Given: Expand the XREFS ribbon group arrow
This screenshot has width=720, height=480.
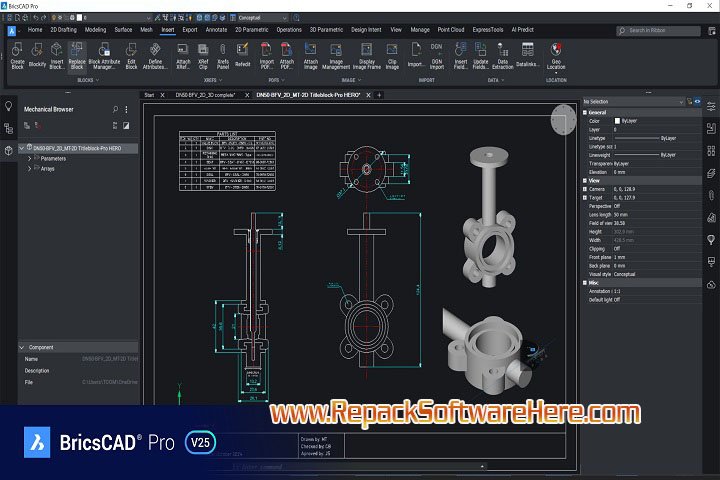Looking at the screenshot, I should click(x=220, y=80).
